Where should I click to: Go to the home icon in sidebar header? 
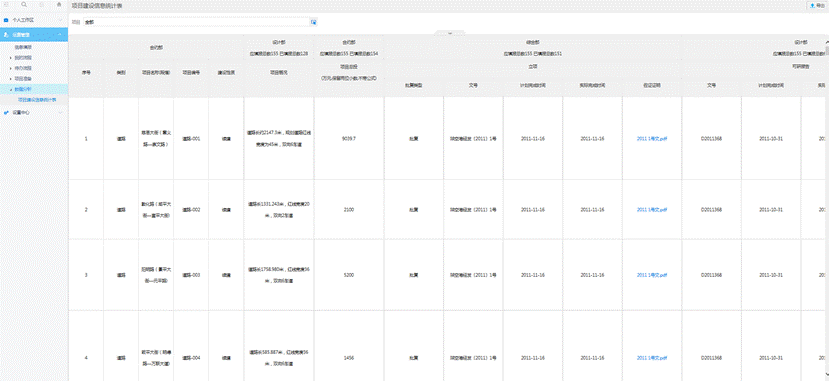point(59,4)
